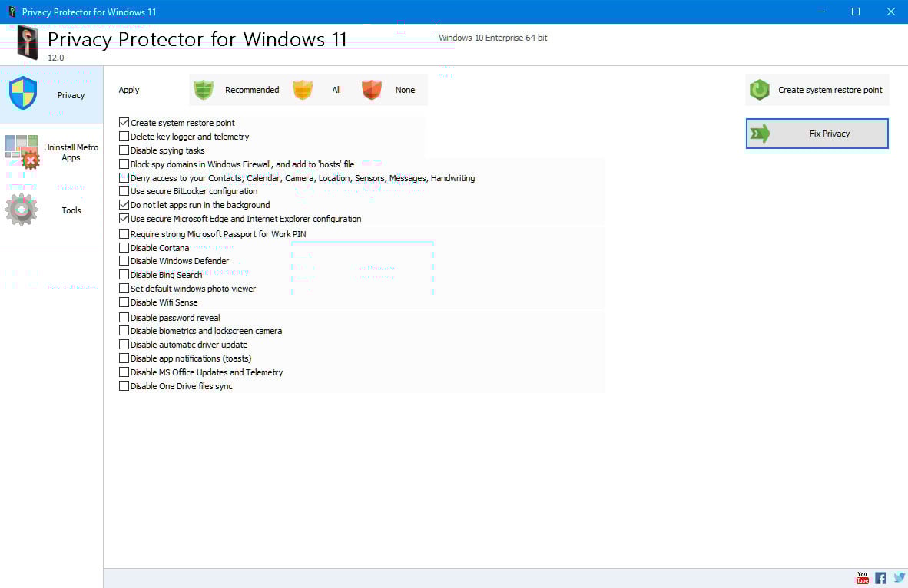Check Disable biometrics and lockscreen camera

coord(124,331)
